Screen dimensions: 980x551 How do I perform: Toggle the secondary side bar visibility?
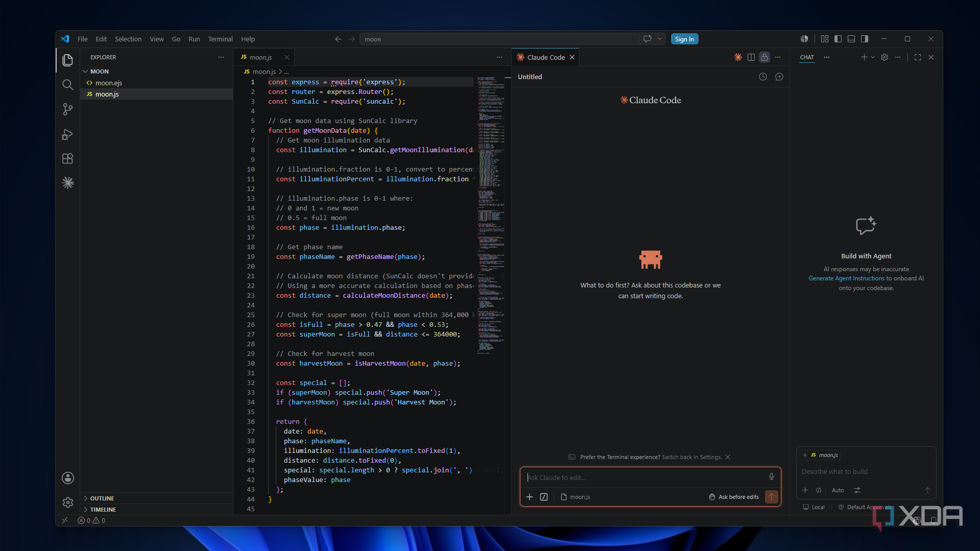[864, 39]
